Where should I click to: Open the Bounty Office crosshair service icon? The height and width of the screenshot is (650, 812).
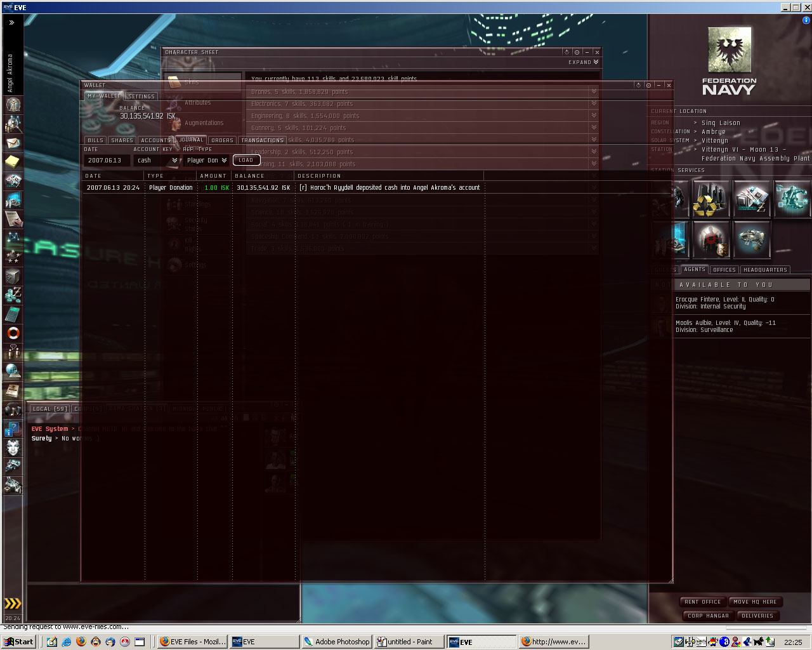click(x=711, y=239)
